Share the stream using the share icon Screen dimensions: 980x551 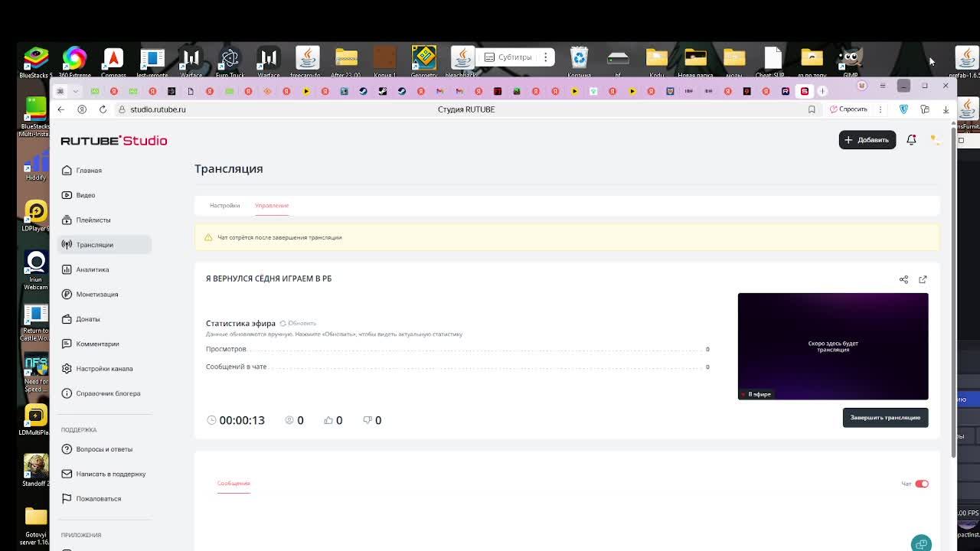903,279
